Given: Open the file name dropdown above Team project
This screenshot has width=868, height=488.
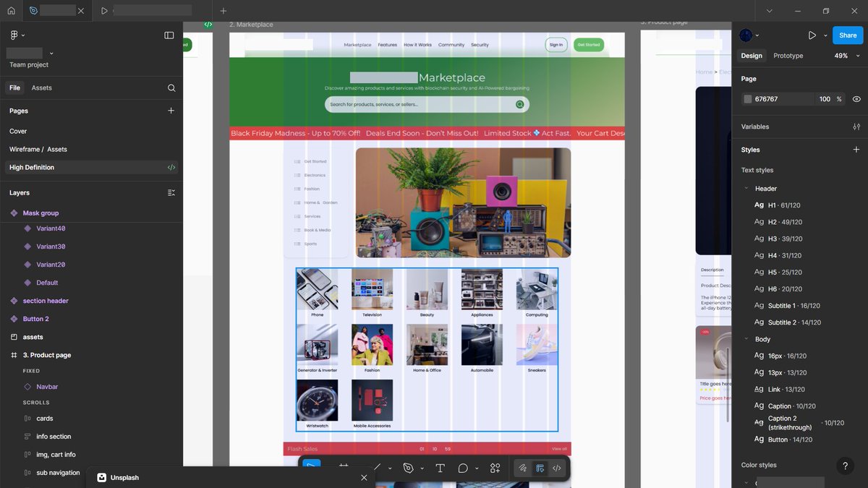Looking at the screenshot, I should click(x=51, y=53).
